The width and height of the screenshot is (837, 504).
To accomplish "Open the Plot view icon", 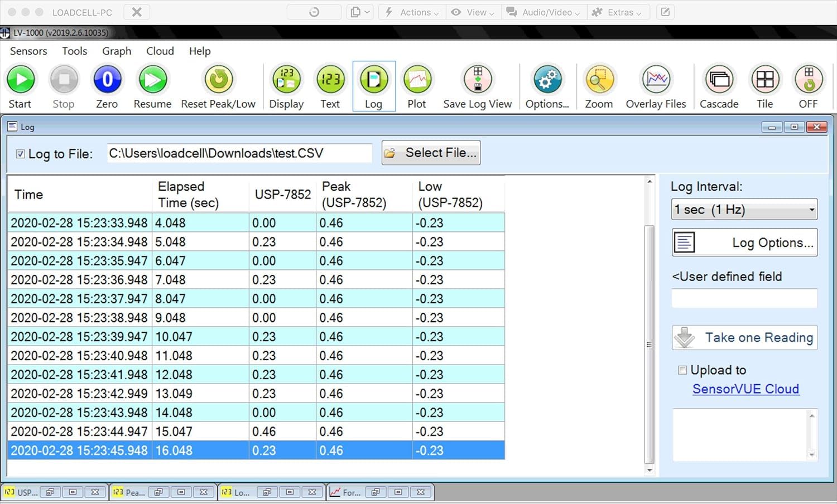I will [x=417, y=80].
